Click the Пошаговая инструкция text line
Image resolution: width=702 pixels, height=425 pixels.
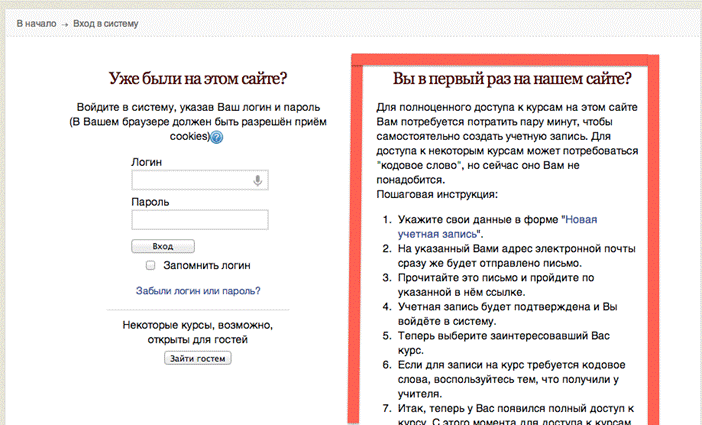click(x=437, y=194)
